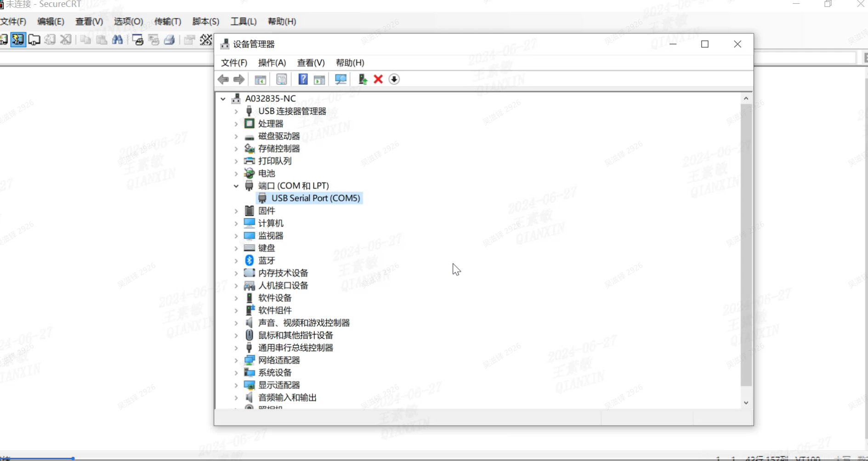Click printer icon in SecureCRT toolbar

pyautogui.click(x=170, y=39)
